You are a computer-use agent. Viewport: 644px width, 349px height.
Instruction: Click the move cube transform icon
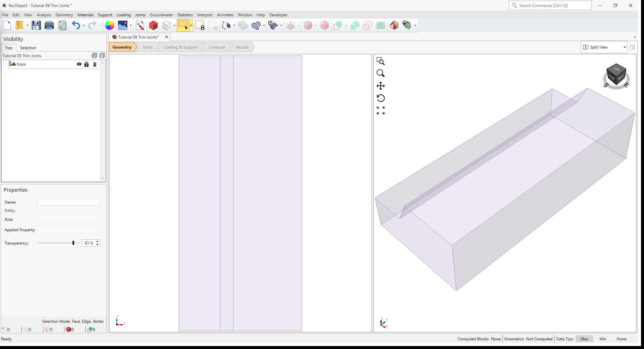pyautogui.click(x=308, y=25)
